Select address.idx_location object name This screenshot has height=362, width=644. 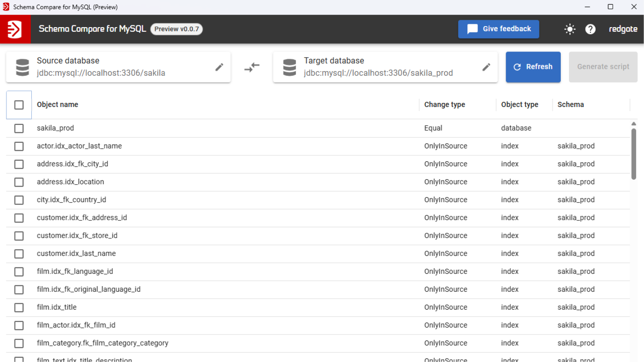(x=70, y=182)
